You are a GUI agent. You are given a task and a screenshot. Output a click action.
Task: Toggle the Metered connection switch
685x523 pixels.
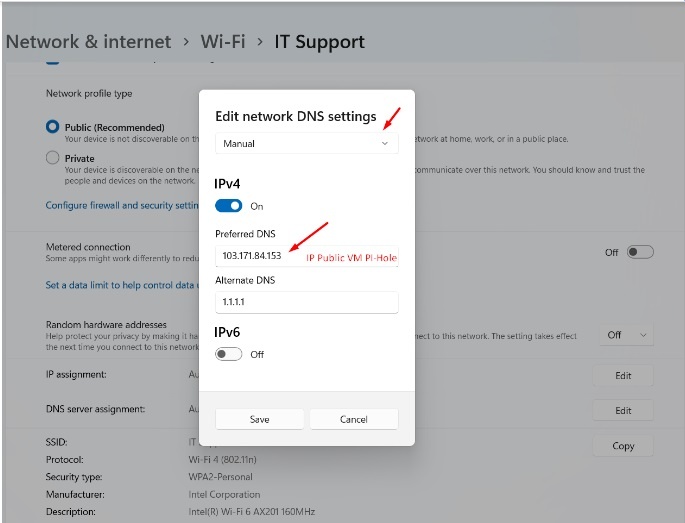(x=639, y=252)
